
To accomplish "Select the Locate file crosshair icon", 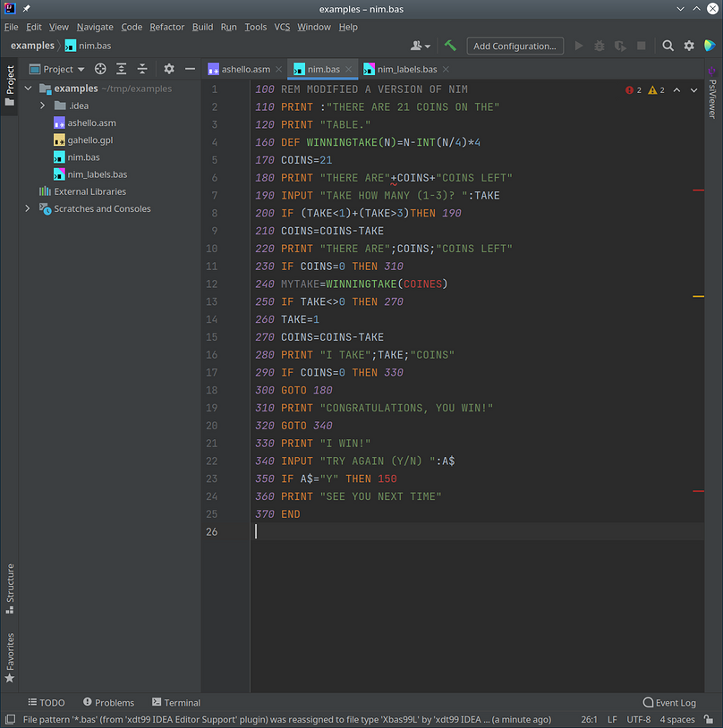I will coord(98,69).
